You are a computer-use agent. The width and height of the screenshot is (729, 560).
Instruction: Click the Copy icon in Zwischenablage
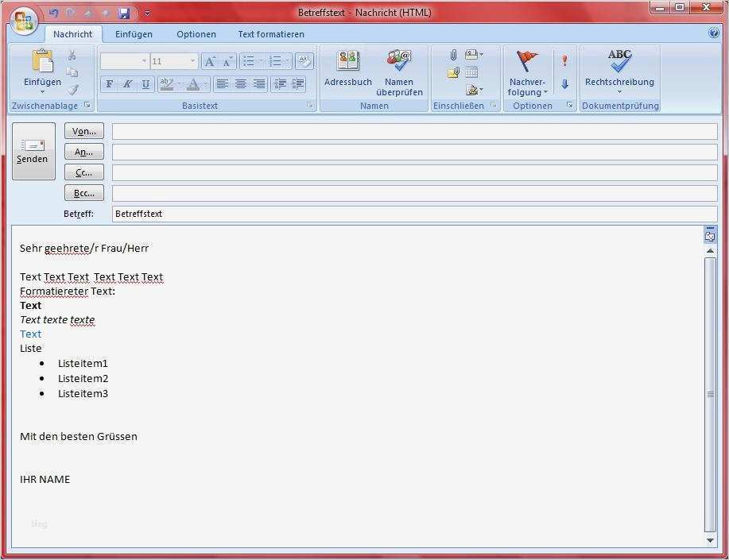click(x=72, y=72)
